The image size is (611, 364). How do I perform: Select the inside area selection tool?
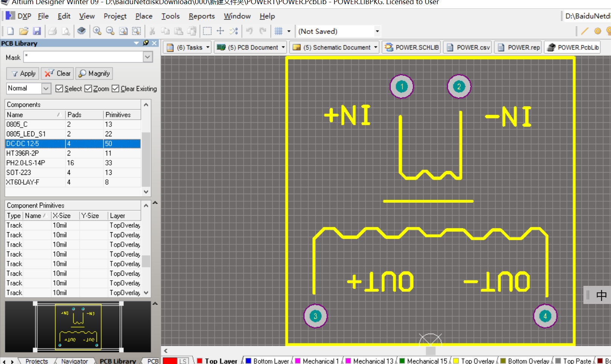207,31
